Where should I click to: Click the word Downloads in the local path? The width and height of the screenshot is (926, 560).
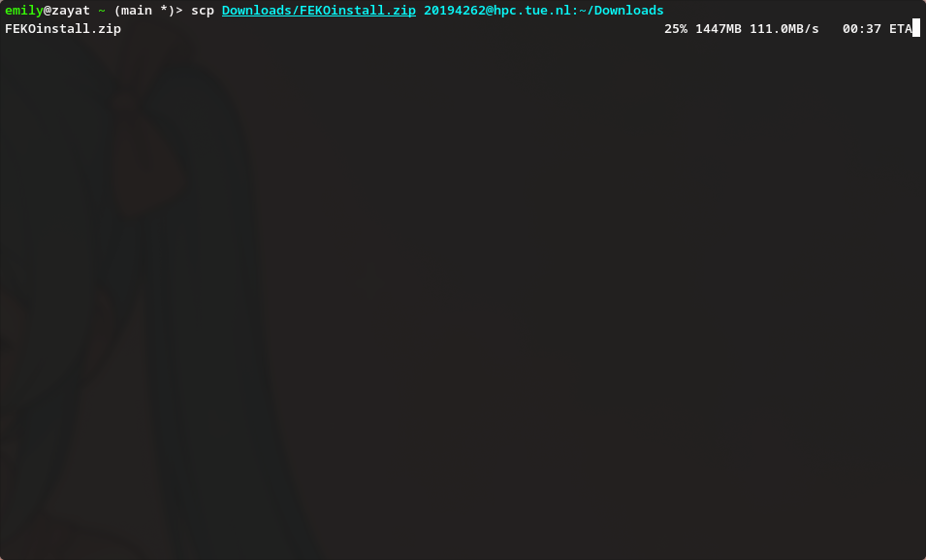pos(257,11)
